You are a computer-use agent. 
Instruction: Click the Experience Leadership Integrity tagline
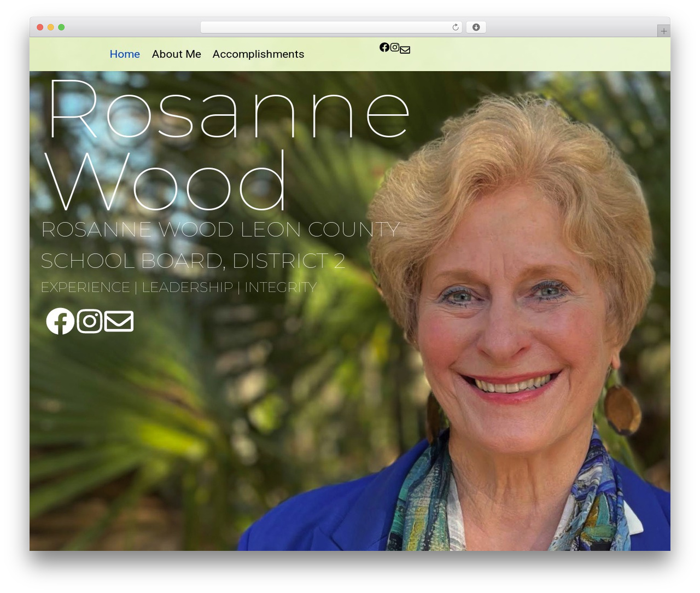click(x=179, y=287)
